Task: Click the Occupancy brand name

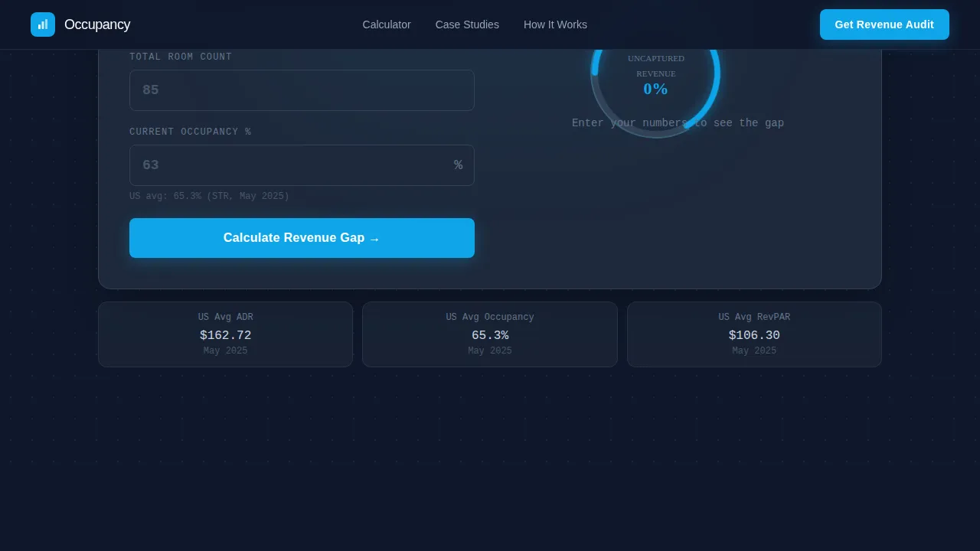Action: [97, 24]
